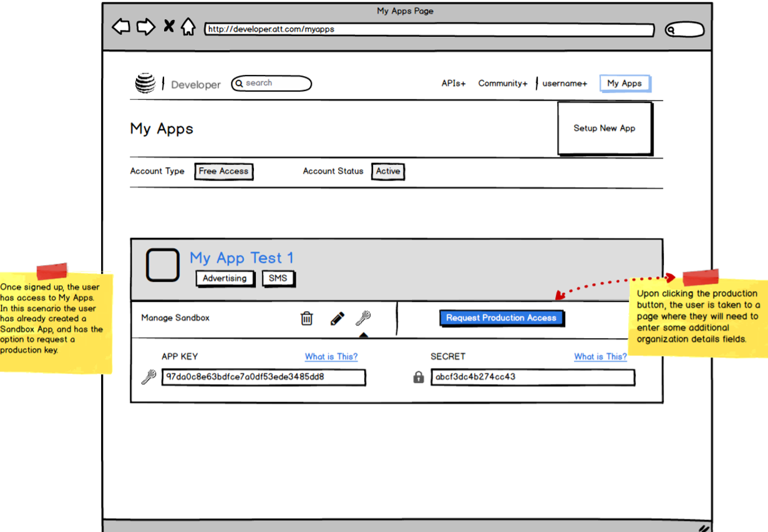Edit the sandbox with pencil icon
The width and height of the screenshot is (768, 532).
tap(337, 319)
